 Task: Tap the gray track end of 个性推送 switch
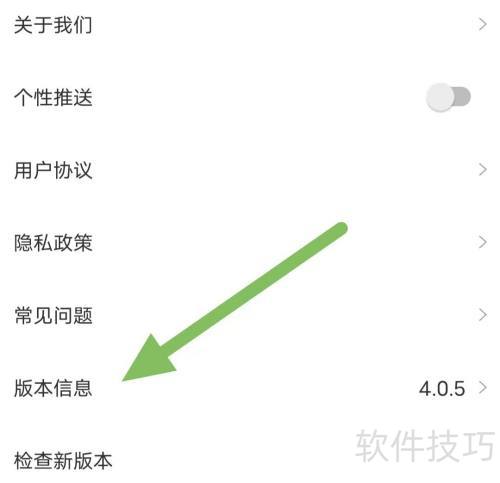[x=464, y=97]
